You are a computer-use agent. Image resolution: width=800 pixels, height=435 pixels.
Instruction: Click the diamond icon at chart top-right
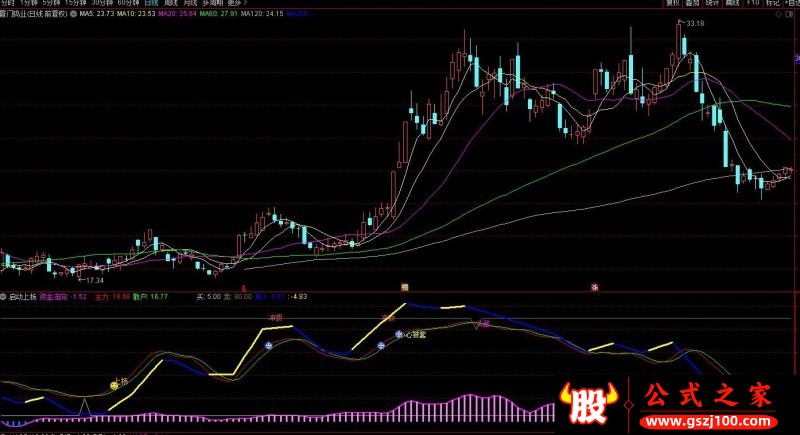778,14
